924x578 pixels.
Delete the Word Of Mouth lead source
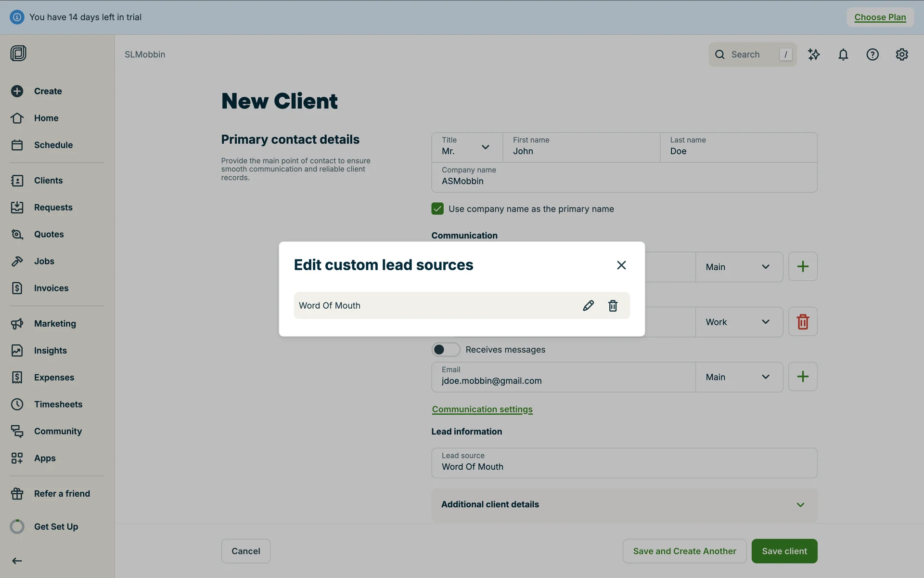point(613,305)
